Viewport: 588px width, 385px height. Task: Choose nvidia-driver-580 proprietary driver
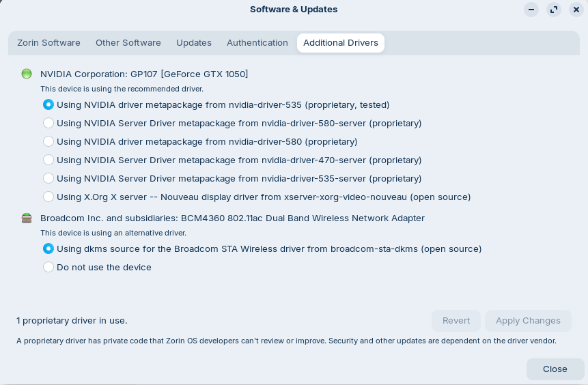(x=48, y=141)
